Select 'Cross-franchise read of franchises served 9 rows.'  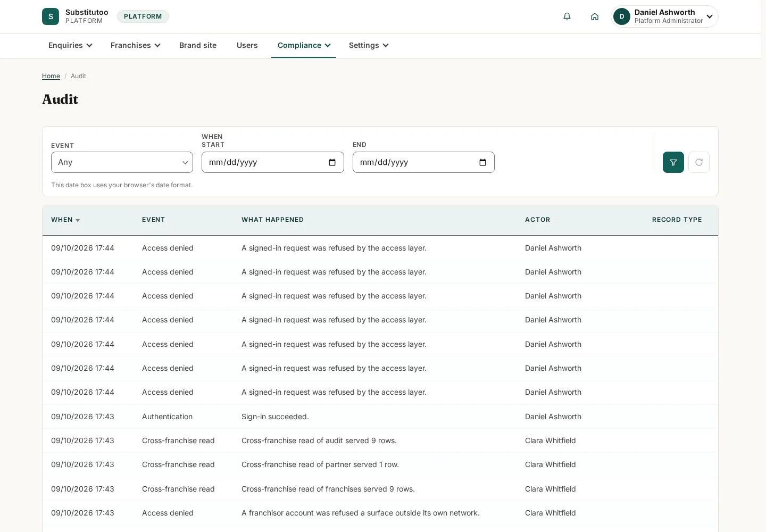click(x=328, y=489)
